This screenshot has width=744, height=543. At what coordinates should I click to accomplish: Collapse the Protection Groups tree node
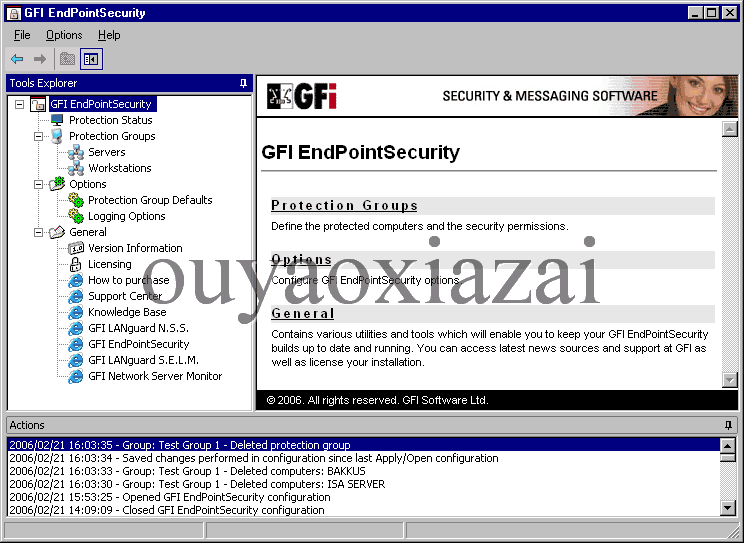38,136
